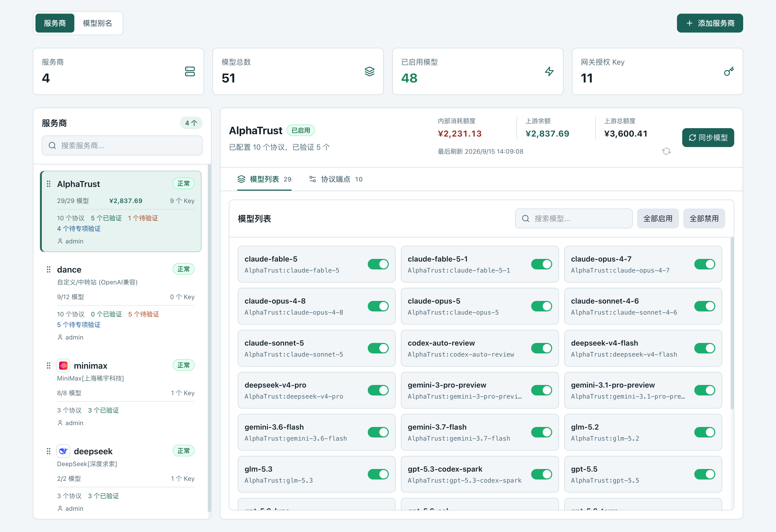Click the user icon under dance
This screenshot has width=776, height=532.
click(60, 337)
